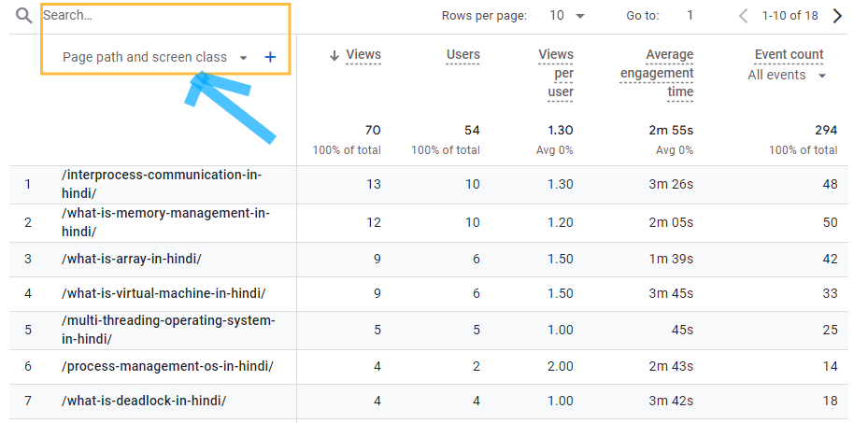Click engagement time 3m 26s cell

pos(671,184)
